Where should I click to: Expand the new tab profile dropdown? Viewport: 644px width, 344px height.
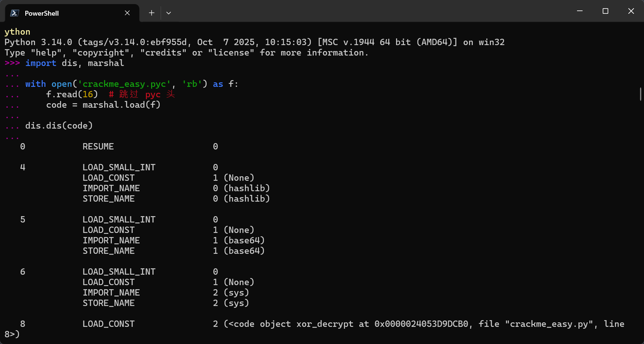[x=169, y=13]
